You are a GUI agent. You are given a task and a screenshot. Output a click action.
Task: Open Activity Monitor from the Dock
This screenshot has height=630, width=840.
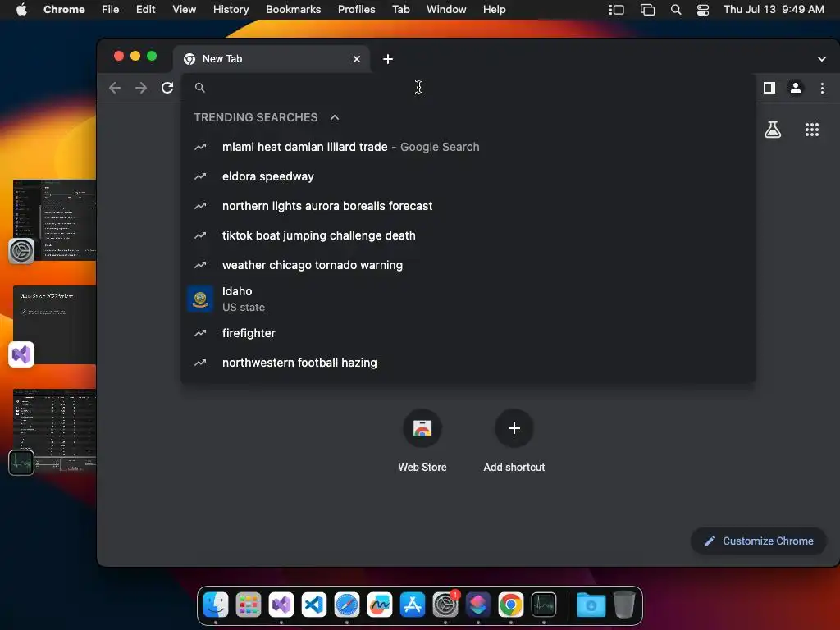544,605
